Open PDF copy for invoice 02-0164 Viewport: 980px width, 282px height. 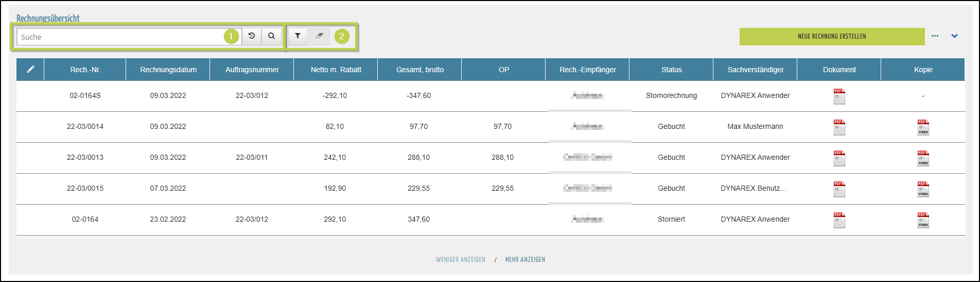pos(923,220)
